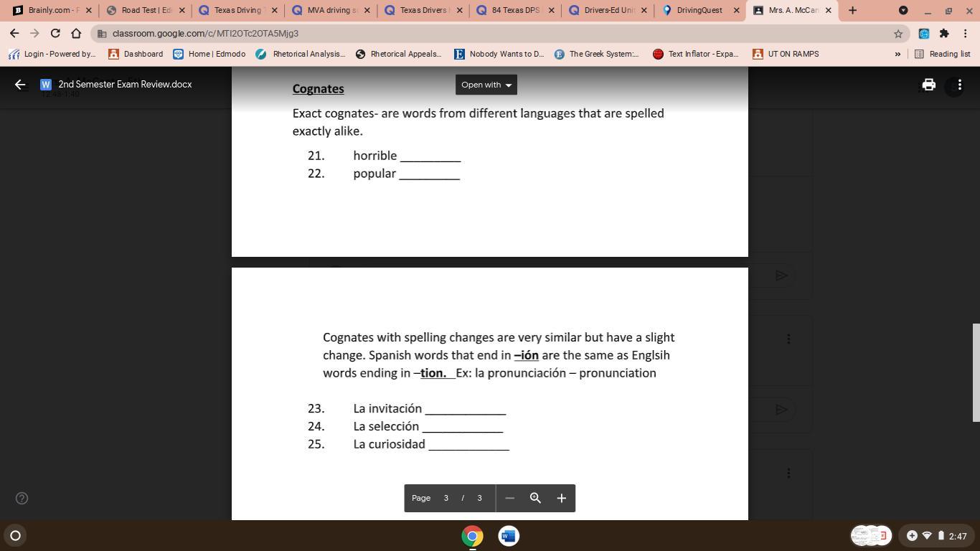The width and height of the screenshot is (980, 551).
Task: Click the document vertical scrollbar thumb
Action: pyautogui.click(x=976, y=372)
